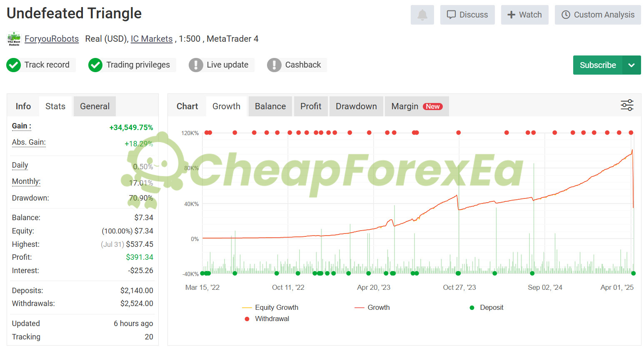Click the Abs. Gain label
The height and width of the screenshot is (349, 644).
29,142
